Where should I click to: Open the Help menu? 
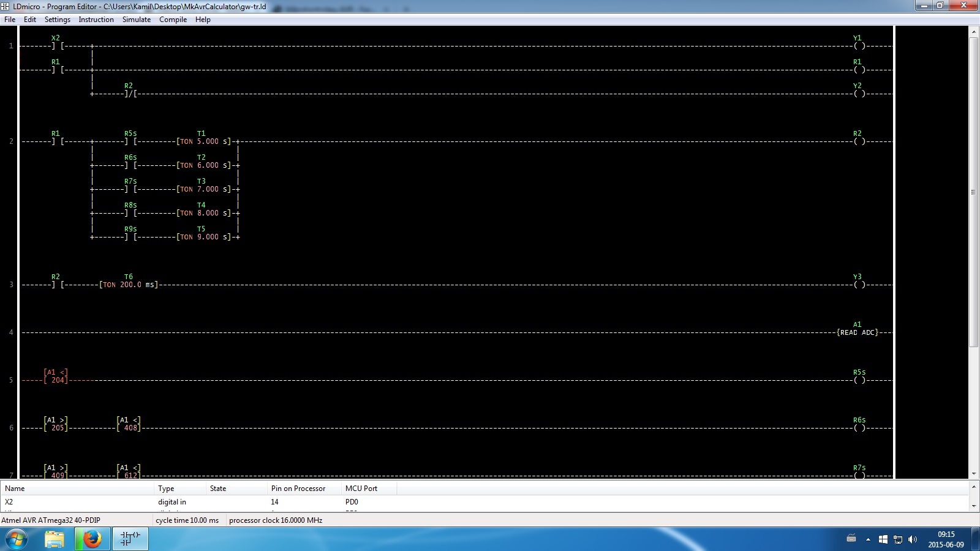pyautogui.click(x=203, y=20)
